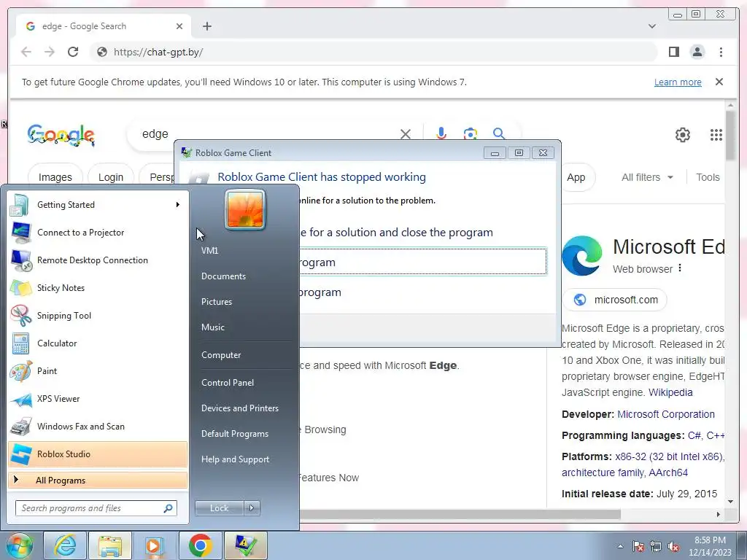The image size is (747, 560).
Task: Open a new Chrome tab
Action: tap(206, 26)
